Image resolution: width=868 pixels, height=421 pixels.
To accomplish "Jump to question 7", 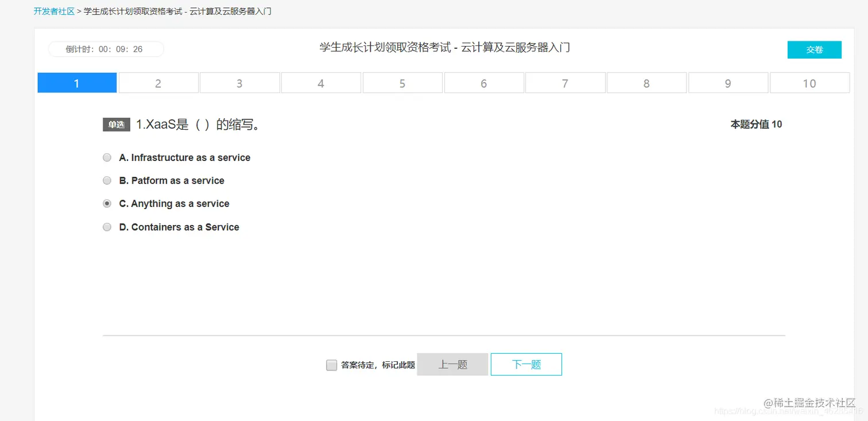I will (565, 82).
